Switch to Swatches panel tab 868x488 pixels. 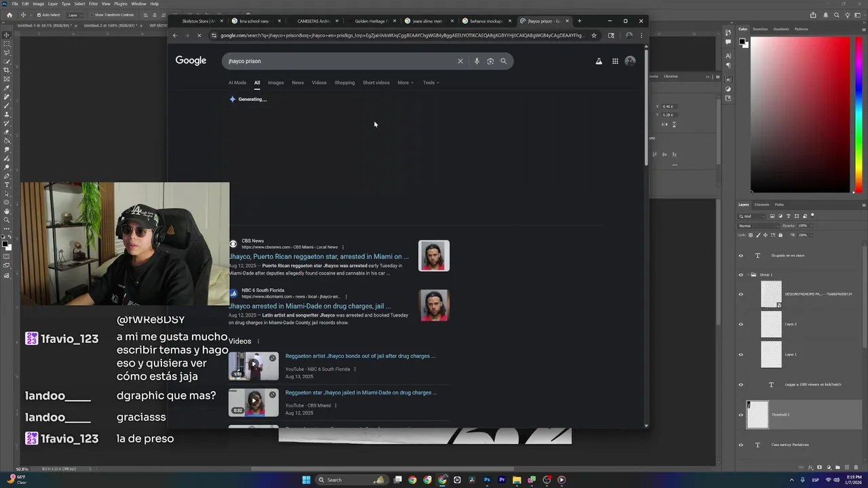[x=760, y=29]
